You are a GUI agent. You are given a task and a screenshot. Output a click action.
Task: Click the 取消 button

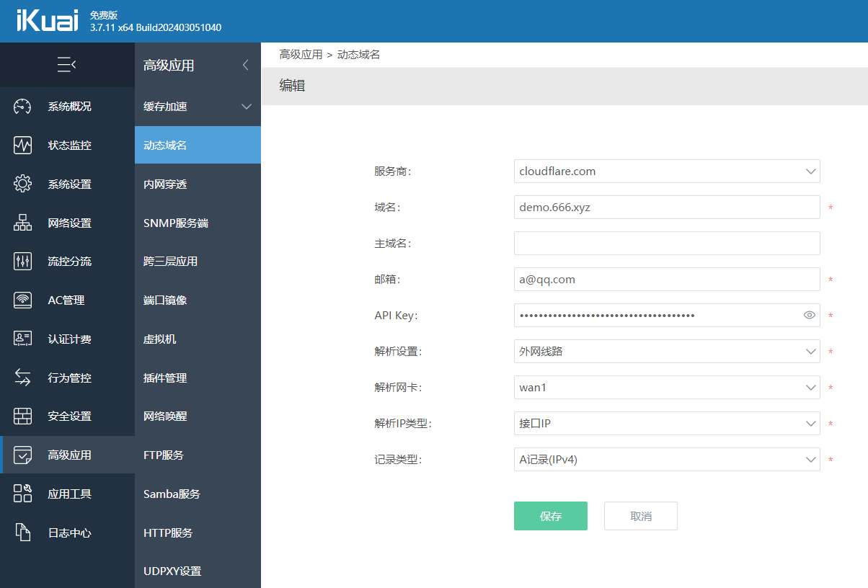[641, 516]
